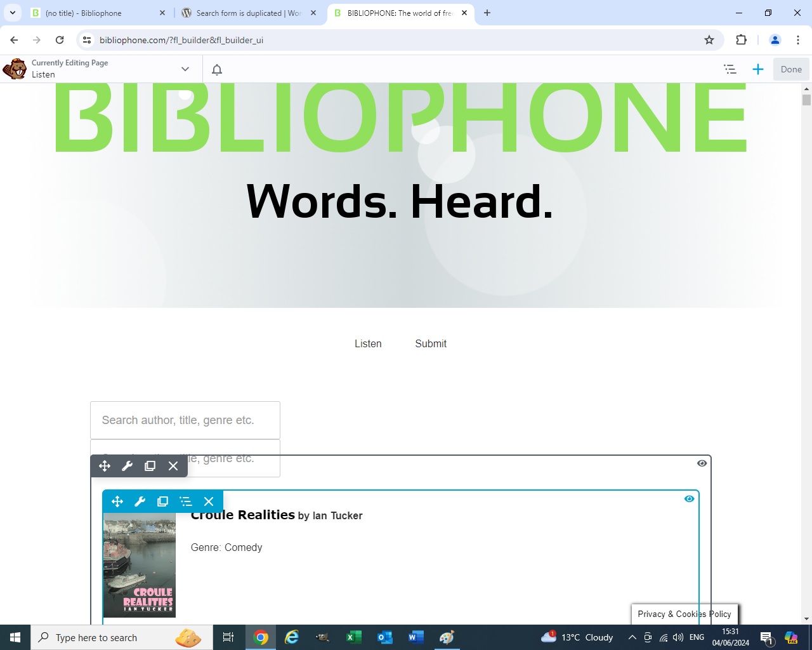Open the Privacy & Cookies Policy tab
This screenshot has width=812, height=650.
pyautogui.click(x=684, y=614)
